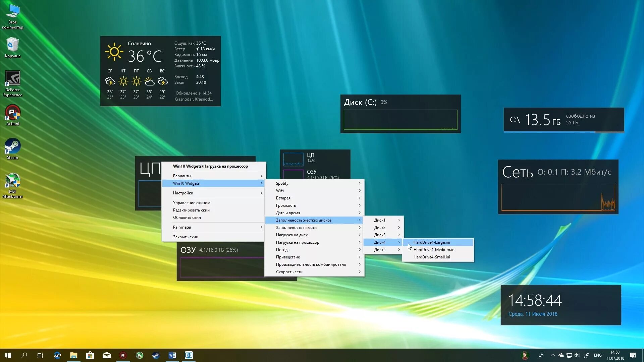Click Обновить скин menu entry
This screenshot has height=362, width=644.
pyautogui.click(x=187, y=217)
